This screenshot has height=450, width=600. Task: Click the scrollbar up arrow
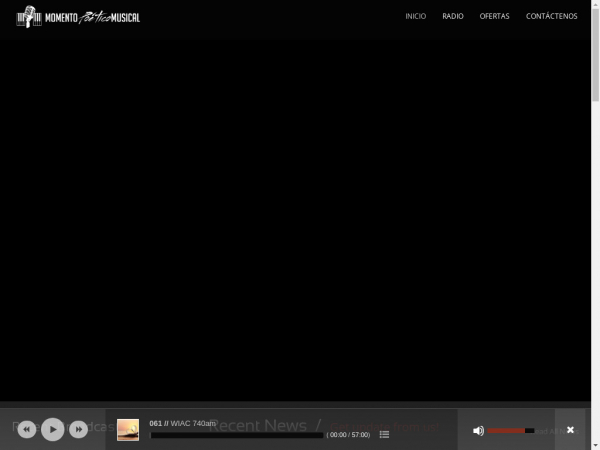click(x=595, y=5)
